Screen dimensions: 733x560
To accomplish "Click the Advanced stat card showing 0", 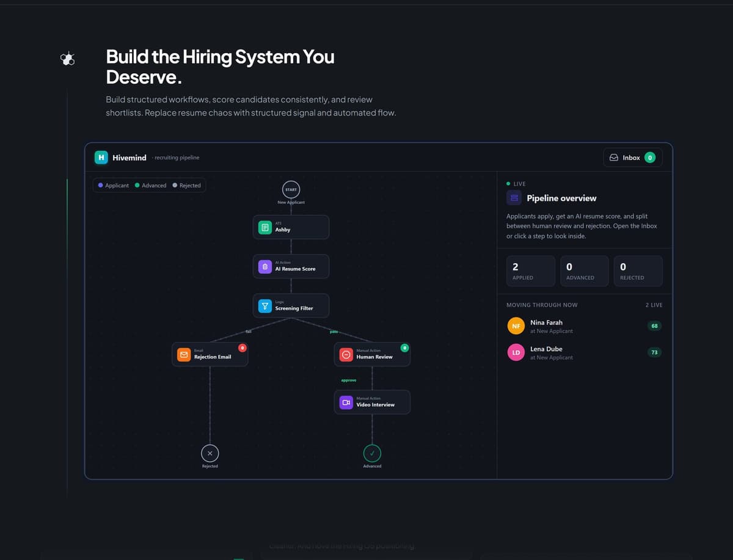I will pos(585,271).
